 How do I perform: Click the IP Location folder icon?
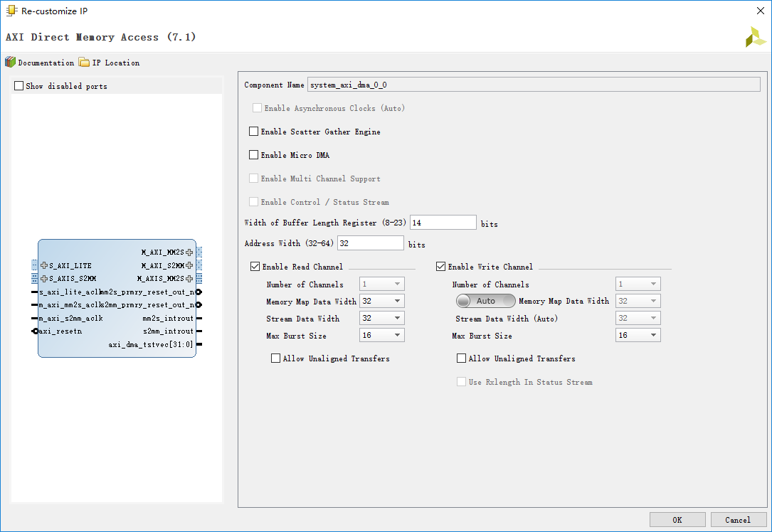84,63
